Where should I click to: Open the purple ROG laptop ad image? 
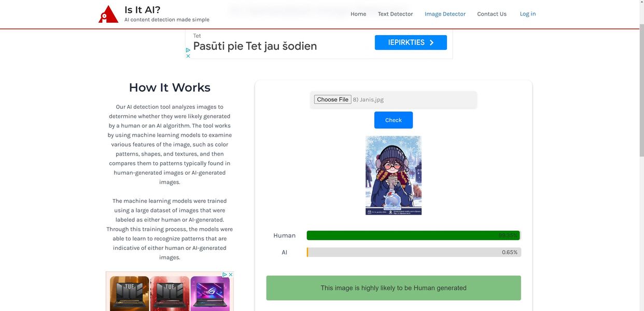(210, 293)
